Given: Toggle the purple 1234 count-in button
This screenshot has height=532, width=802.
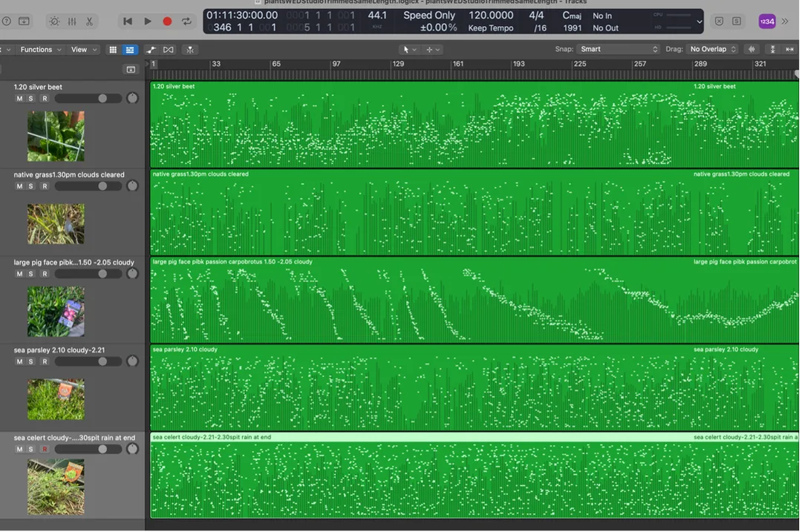Looking at the screenshot, I should [x=766, y=22].
